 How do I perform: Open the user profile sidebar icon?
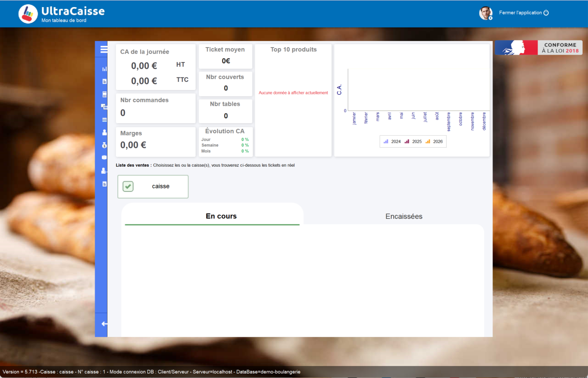[105, 133]
